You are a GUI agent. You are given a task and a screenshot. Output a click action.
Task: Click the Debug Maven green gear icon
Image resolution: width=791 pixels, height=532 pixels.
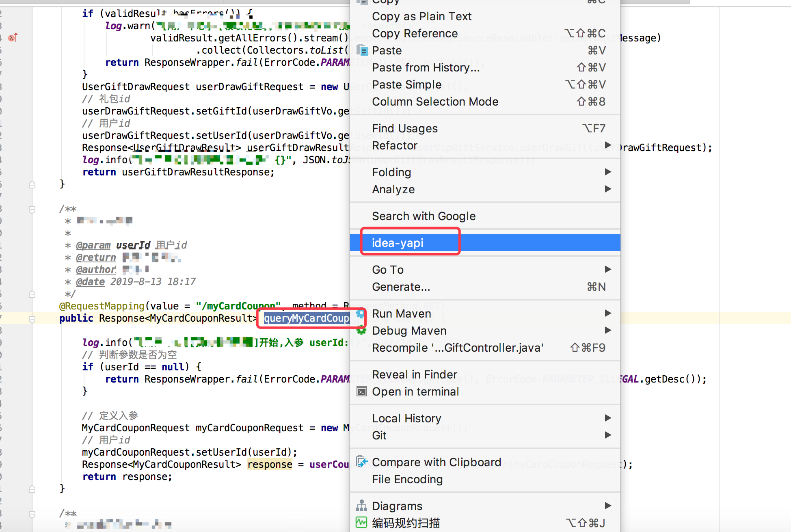(x=361, y=331)
